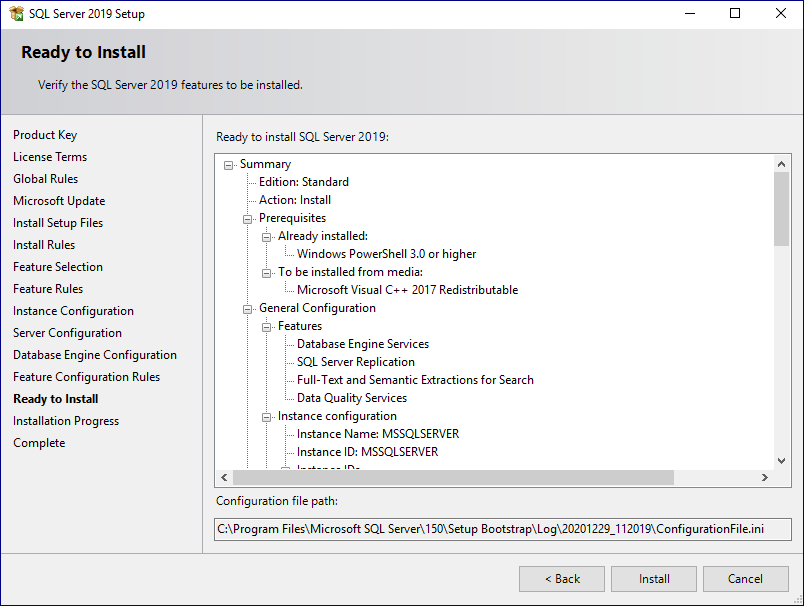Click the Configuration file path field
This screenshot has width=804, height=606.
click(x=503, y=529)
